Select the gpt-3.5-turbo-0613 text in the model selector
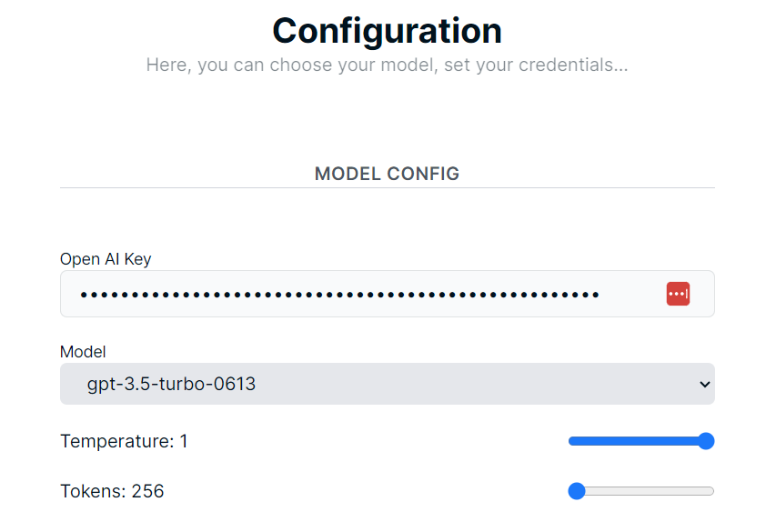Viewport: 776px width, 532px height. [x=171, y=385]
